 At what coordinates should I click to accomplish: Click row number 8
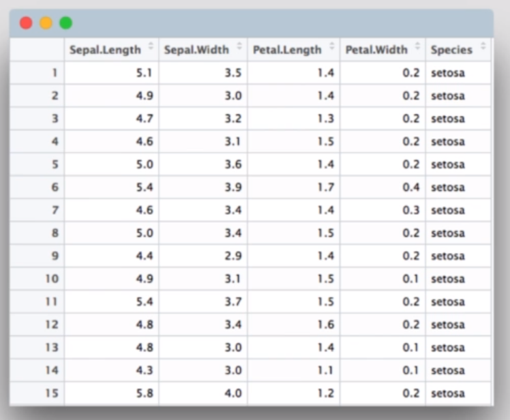click(37, 233)
